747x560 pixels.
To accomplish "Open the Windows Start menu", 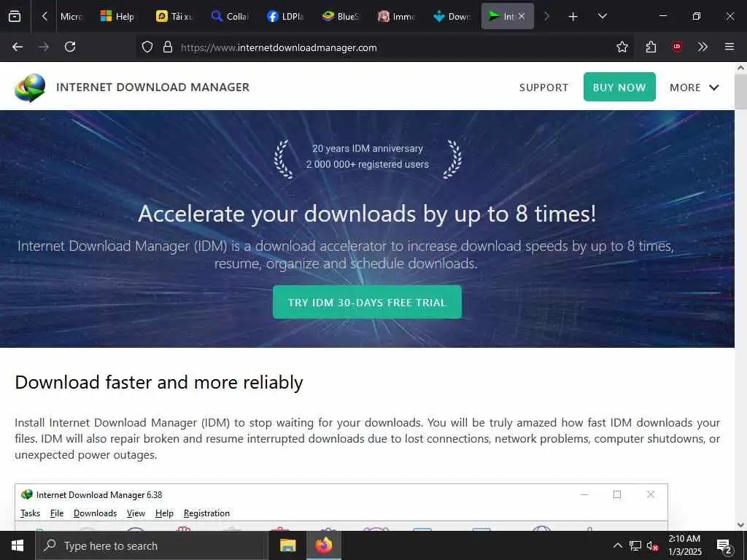I will [x=18, y=545].
